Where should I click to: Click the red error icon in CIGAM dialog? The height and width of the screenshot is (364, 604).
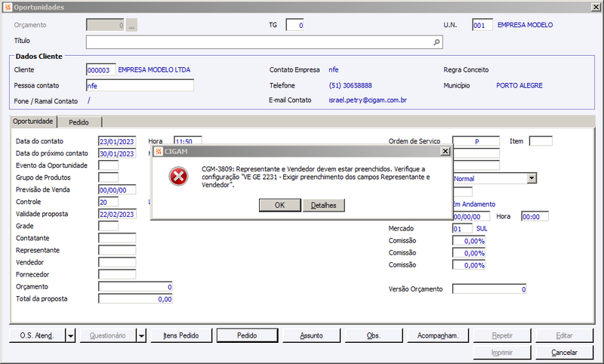pyautogui.click(x=178, y=177)
